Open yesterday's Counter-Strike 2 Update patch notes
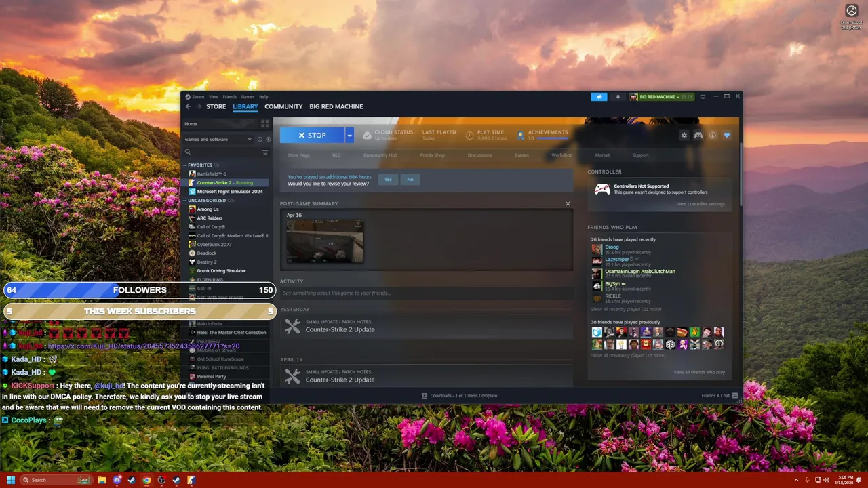The image size is (868, 488). pyautogui.click(x=426, y=326)
